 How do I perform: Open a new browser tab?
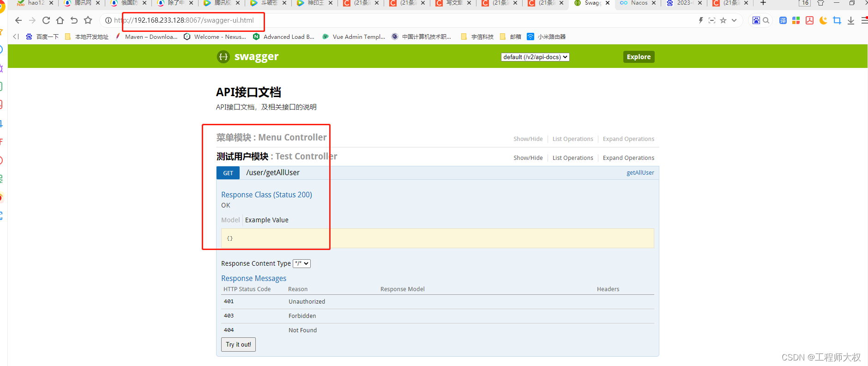[763, 3]
